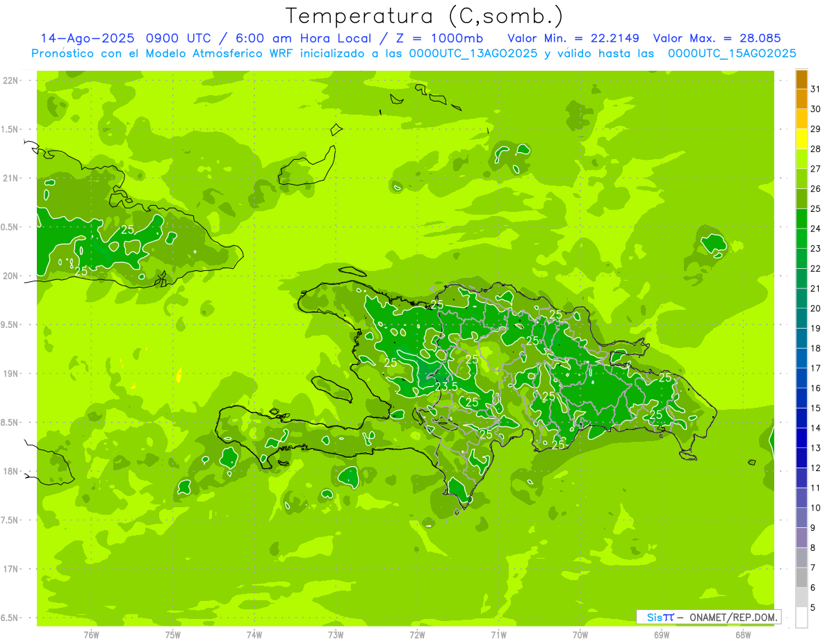Click the "17N" latitude axis label
Viewport: 834px width, 644px height.
10,569
